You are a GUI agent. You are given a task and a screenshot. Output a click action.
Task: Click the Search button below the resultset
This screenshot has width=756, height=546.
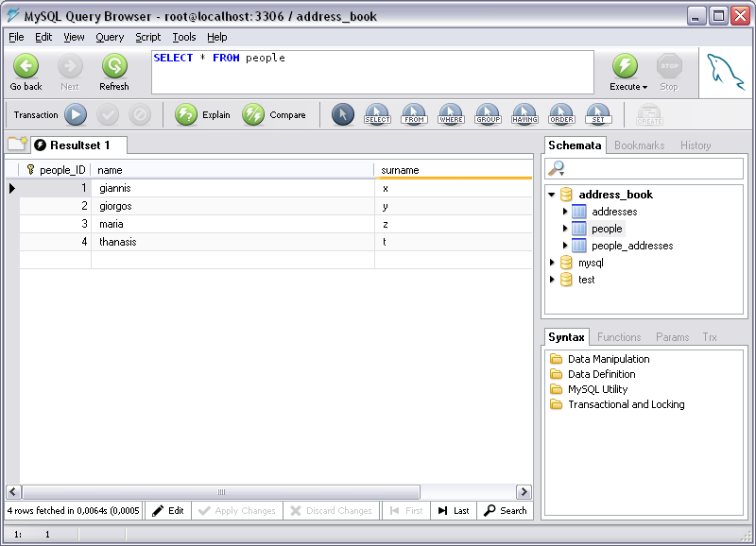(506, 510)
